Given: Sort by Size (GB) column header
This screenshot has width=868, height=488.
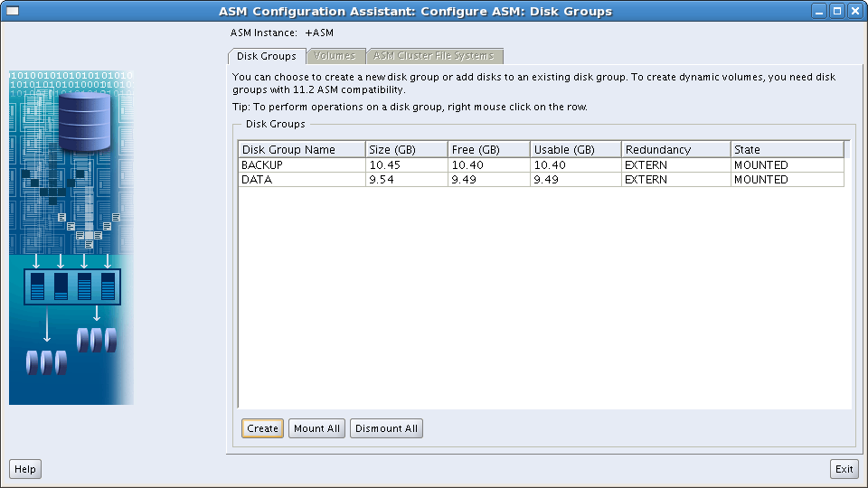Looking at the screenshot, I should 406,149.
